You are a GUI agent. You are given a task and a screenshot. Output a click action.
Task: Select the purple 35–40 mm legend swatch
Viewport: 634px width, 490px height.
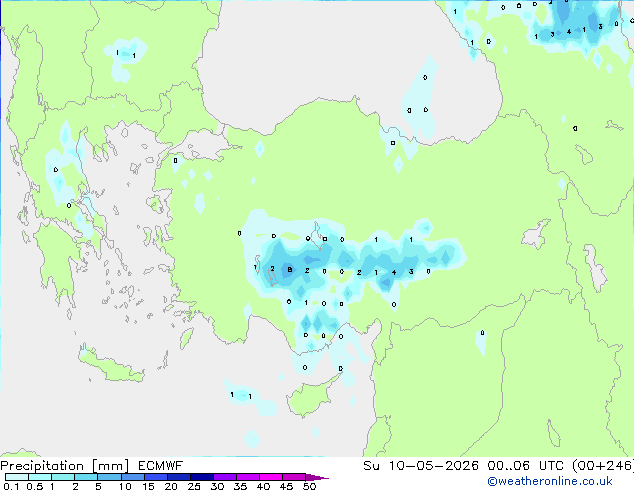click(x=248, y=477)
